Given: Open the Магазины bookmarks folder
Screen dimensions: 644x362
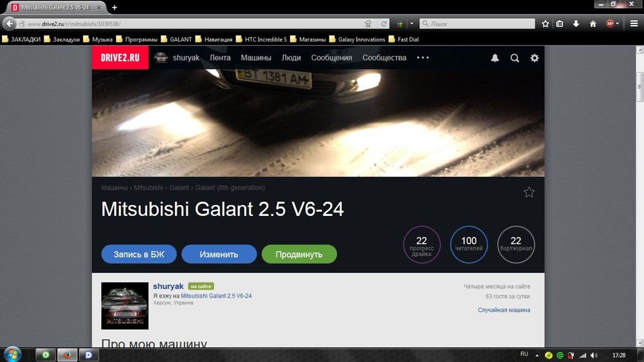Looking at the screenshot, I should (308, 40).
